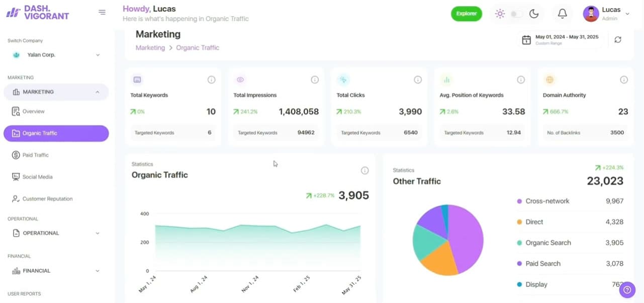Click Organic Traffic breadcrumb link

pyautogui.click(x=198, y=48)
